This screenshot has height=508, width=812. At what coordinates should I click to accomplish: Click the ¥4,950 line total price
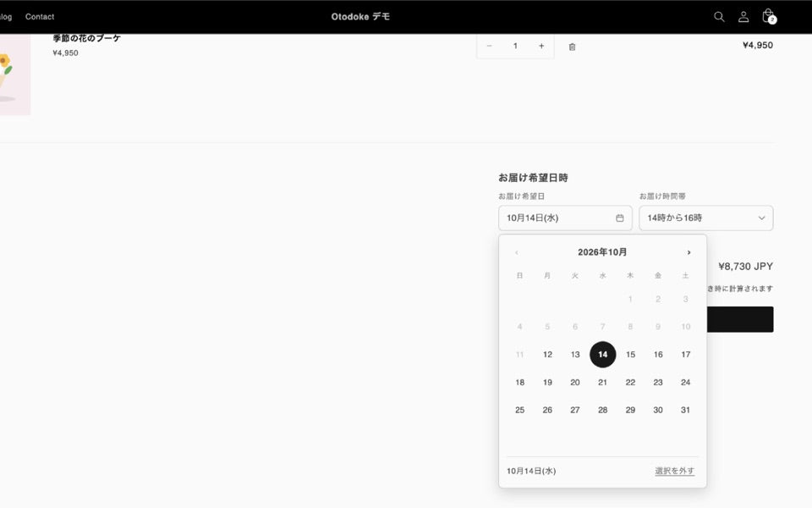tap(758, 45)
